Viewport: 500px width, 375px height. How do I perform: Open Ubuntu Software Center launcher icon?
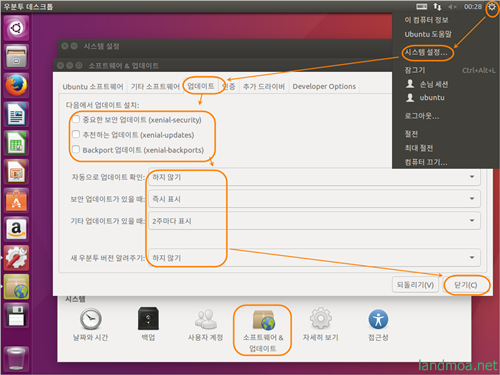point(16,200)
